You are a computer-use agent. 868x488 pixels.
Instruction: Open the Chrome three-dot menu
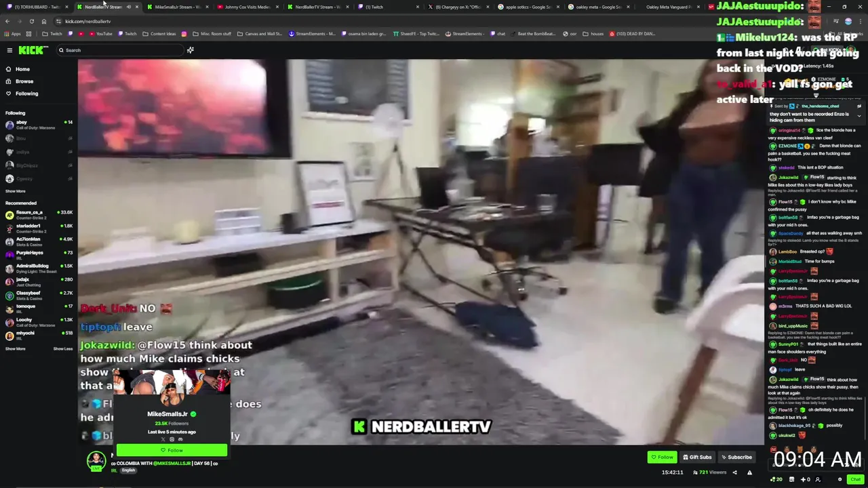point(861,21)
